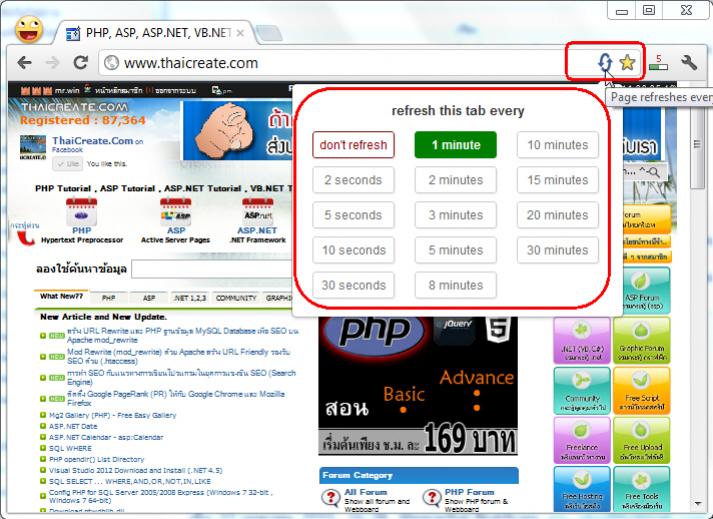Select the 1 minute refresh interval
Viewport: 713px width, 519px height.
tap(456, 145)
